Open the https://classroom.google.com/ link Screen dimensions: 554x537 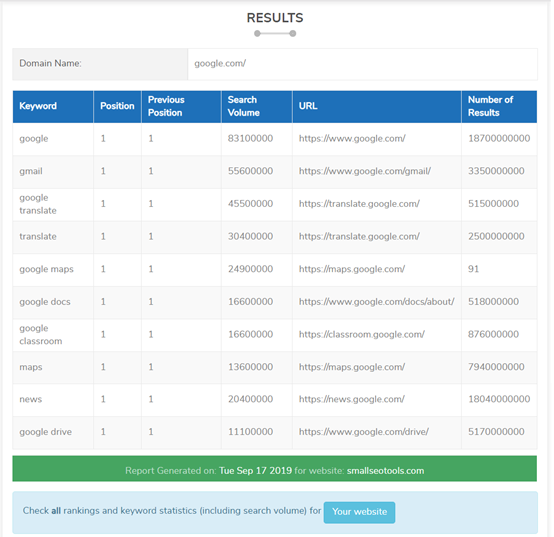tap(361, 335)
